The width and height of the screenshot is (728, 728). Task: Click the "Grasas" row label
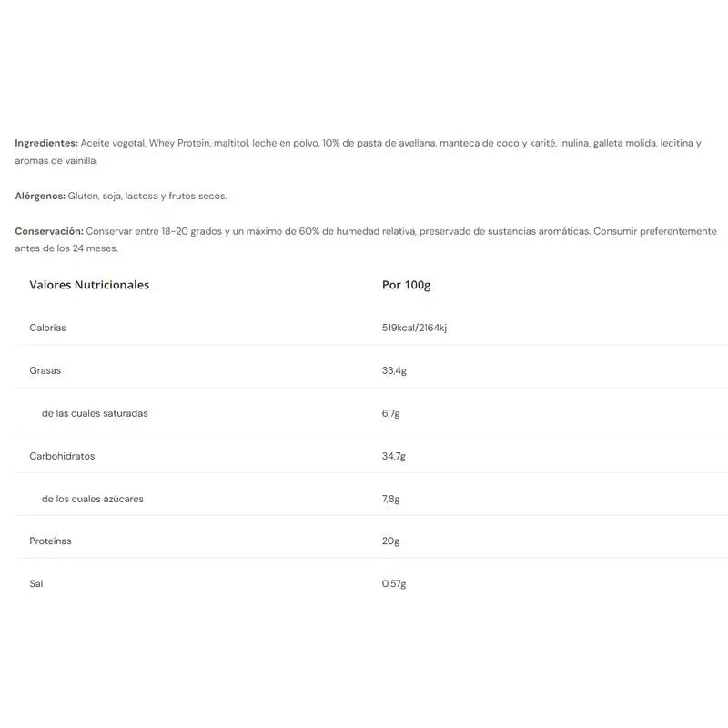point(45,370)
